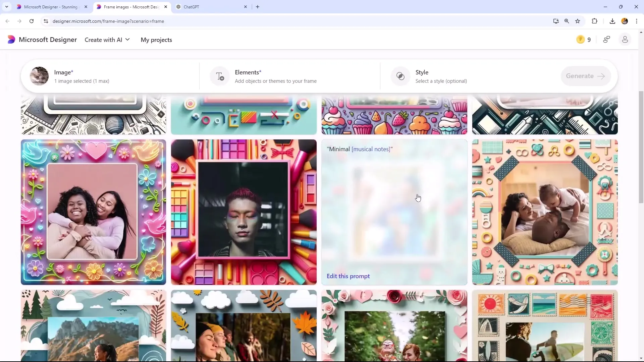
Task: Close the ChatGPT tab
Action: click(246, 7)
